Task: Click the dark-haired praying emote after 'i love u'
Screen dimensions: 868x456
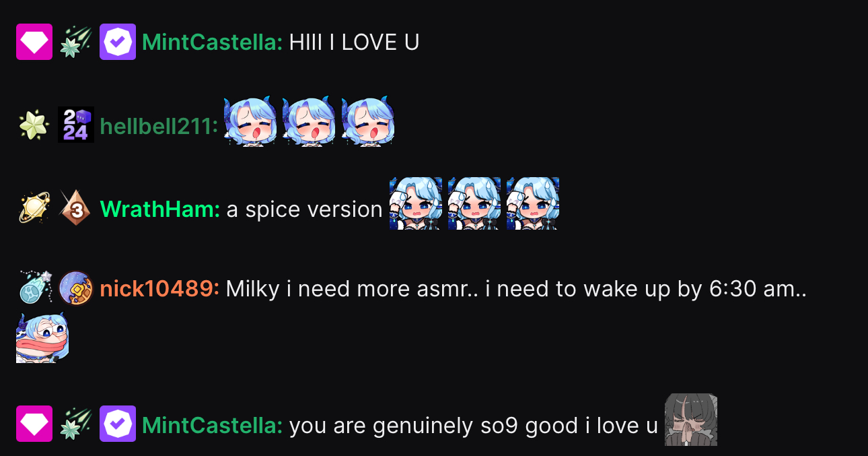Action: click(691, 420)
